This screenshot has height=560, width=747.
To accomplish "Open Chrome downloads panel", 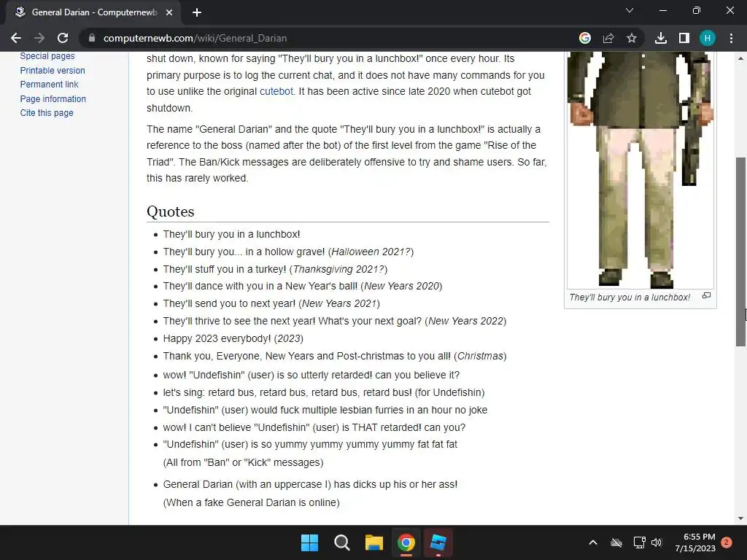I will (661, 38).
